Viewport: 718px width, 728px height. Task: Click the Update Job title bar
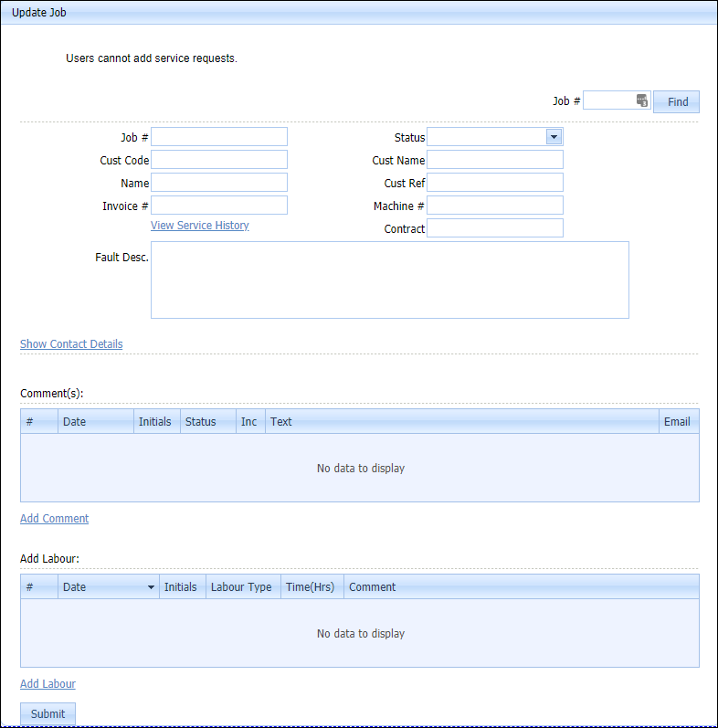(x=359, y=13)
